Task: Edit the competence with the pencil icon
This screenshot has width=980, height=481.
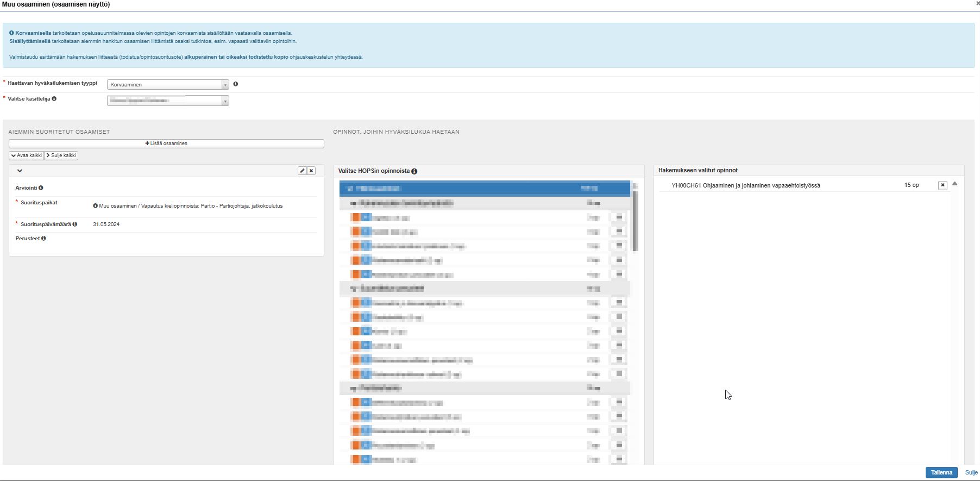Action: tap(302, 171)
